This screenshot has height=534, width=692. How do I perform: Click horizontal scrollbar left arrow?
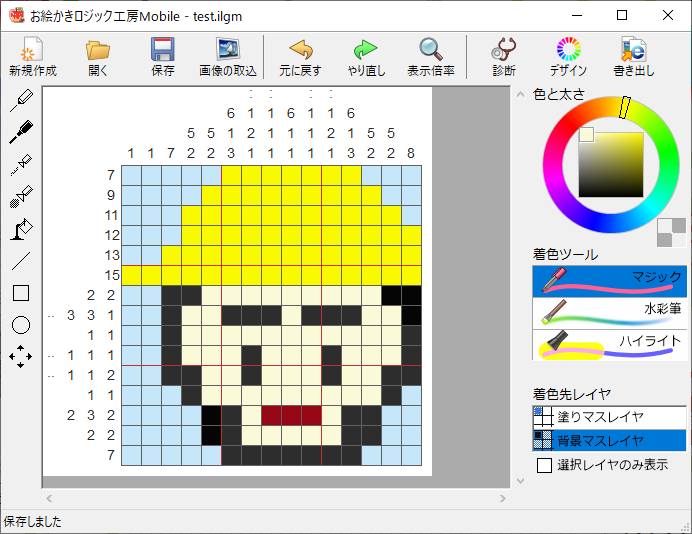pos(49,498)
